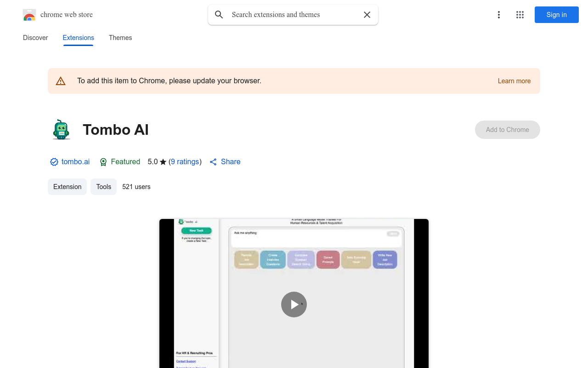Viewport: 588px width, 368px height.
Task: Play the Tombo AI preview video
Action: coord(294,305)
